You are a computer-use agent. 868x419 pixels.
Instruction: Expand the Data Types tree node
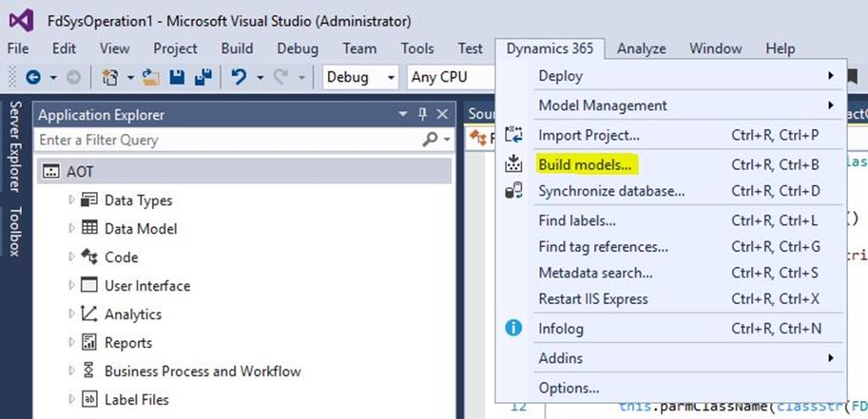[71, 200]
